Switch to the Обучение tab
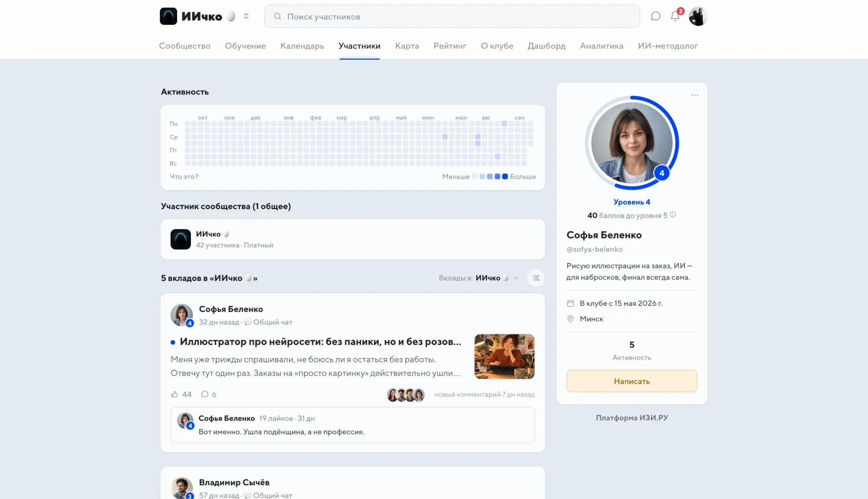This screenshot has width=868, height=499. 245,46
